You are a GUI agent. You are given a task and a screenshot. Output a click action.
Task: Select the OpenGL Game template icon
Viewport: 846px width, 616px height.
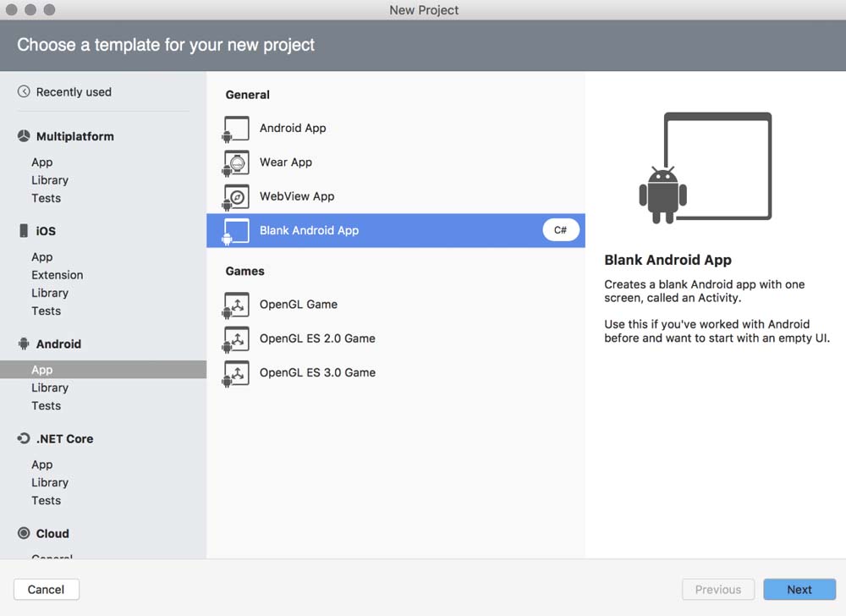pyautogui.click(x=236, y=305)
